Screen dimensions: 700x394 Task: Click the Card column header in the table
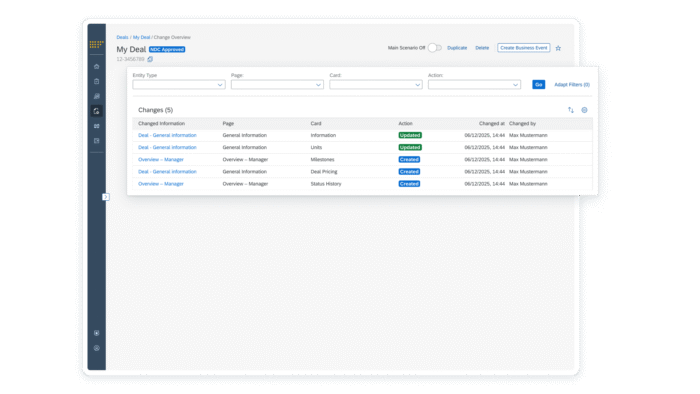316,124
